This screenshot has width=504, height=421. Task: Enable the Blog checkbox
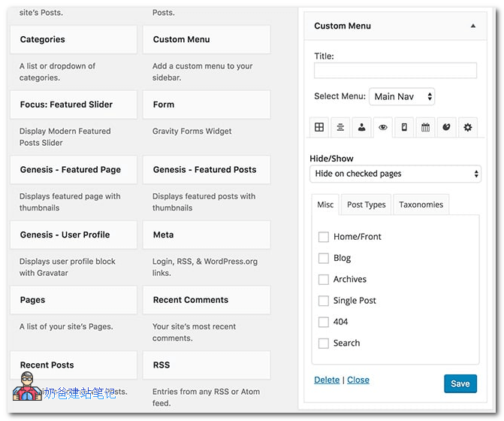click(x=324, y=258)
